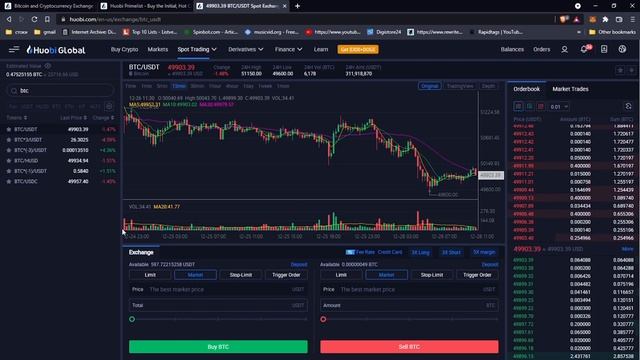Viewport: 640px width, 360px height.
Task: Click the orderbook expand icon
Action: pos(628,107)
